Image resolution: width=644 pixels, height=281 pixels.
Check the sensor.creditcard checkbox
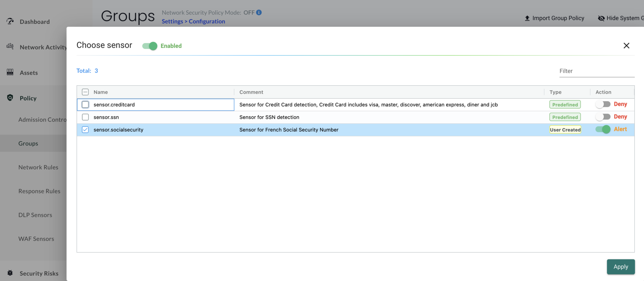(x=85, y=105)
